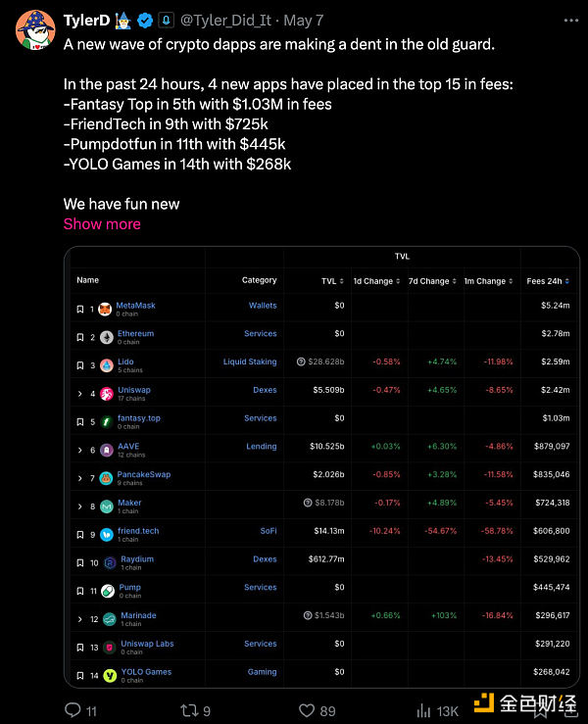Screen dimensions: 588x724
Task: Like the tweet with the heart icon
Action: [x=308, y=709]
